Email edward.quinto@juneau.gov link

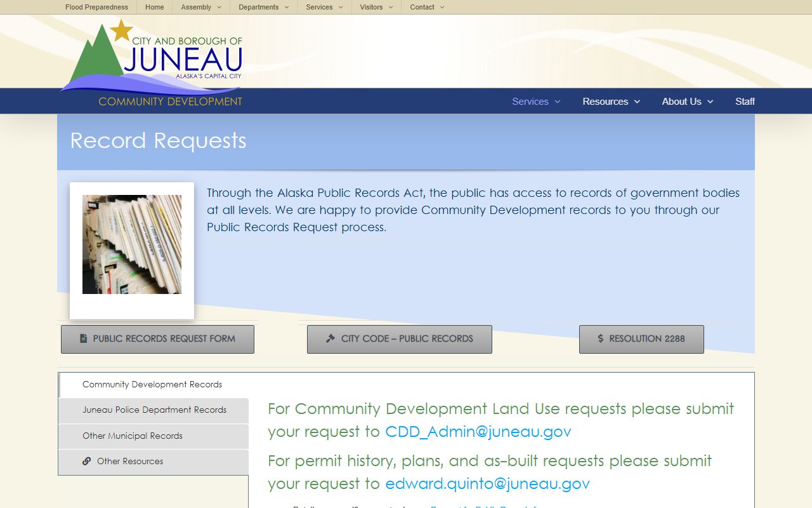click(487, 484)
